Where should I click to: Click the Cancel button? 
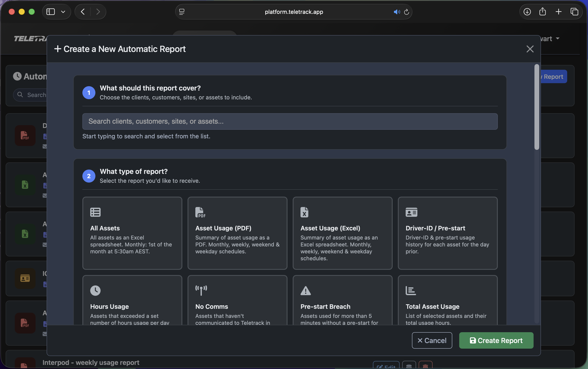(432, 340)
